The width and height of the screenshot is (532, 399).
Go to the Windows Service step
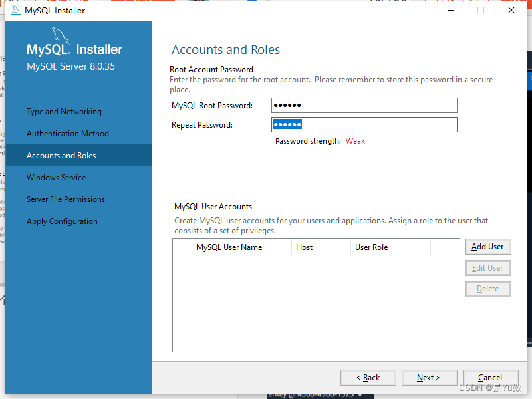pyautogui.click(x=57, y=178)
